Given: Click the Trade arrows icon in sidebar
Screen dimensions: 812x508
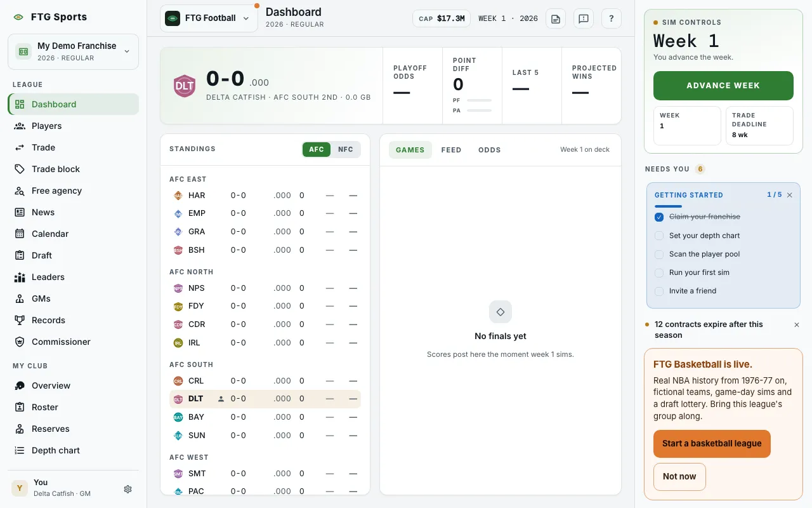Looking at the screenshot, I should [x=20, y=147].
